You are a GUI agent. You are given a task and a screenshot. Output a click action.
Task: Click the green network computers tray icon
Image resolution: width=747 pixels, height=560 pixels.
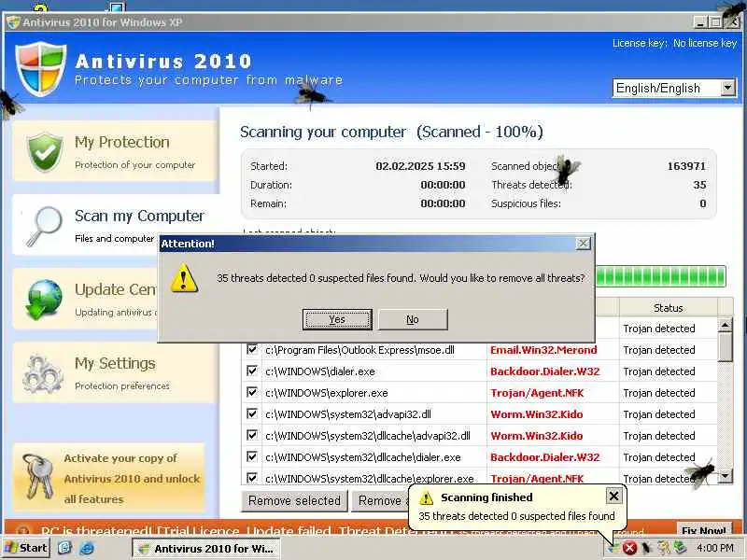point(680,548)
